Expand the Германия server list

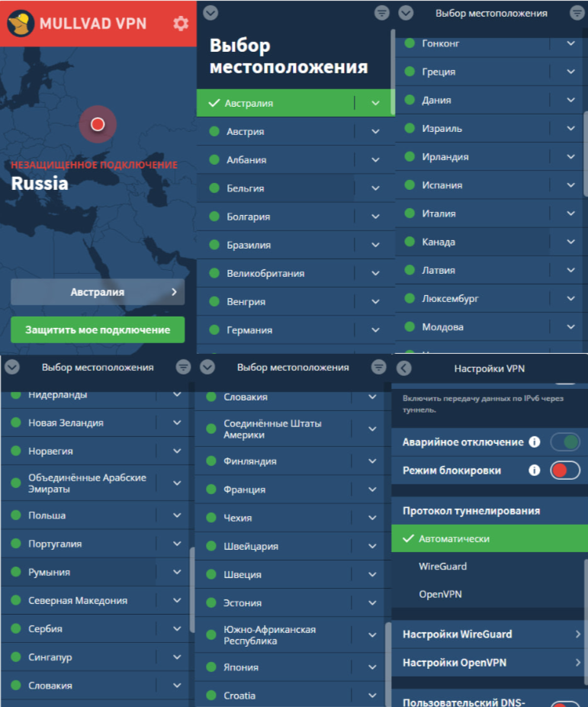pyautogui.click(x=375, y=330)
